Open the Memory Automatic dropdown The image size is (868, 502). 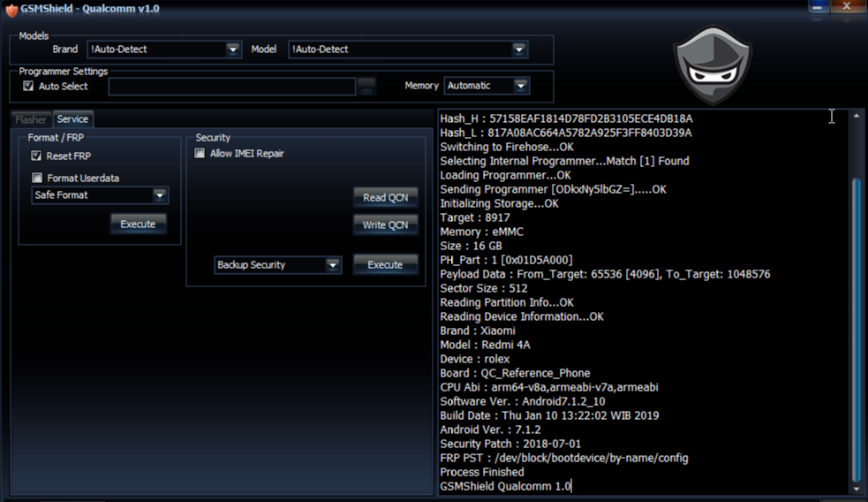[520, 86]
